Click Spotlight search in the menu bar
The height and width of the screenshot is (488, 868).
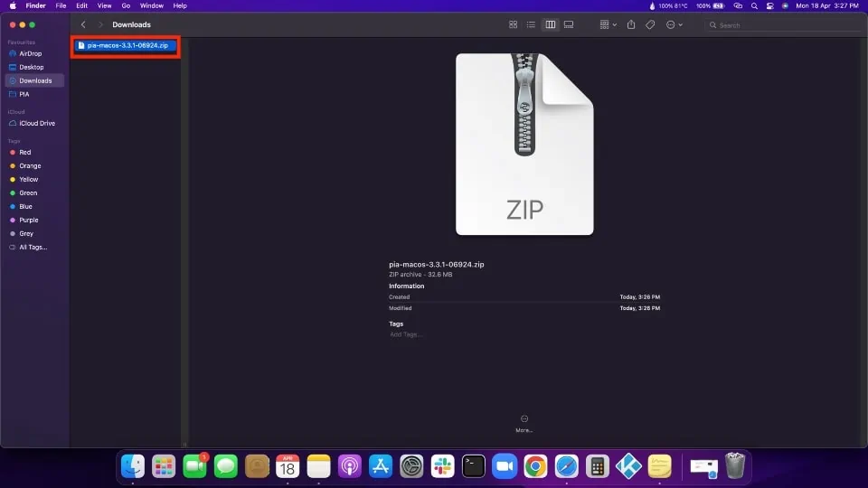(x=754, y=5)
